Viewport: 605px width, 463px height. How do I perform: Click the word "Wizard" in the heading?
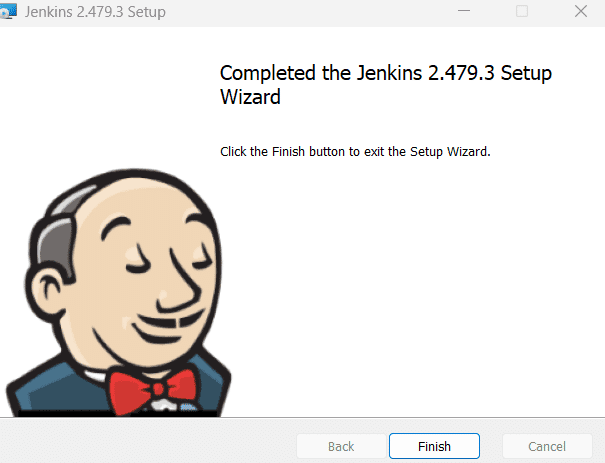250,96
